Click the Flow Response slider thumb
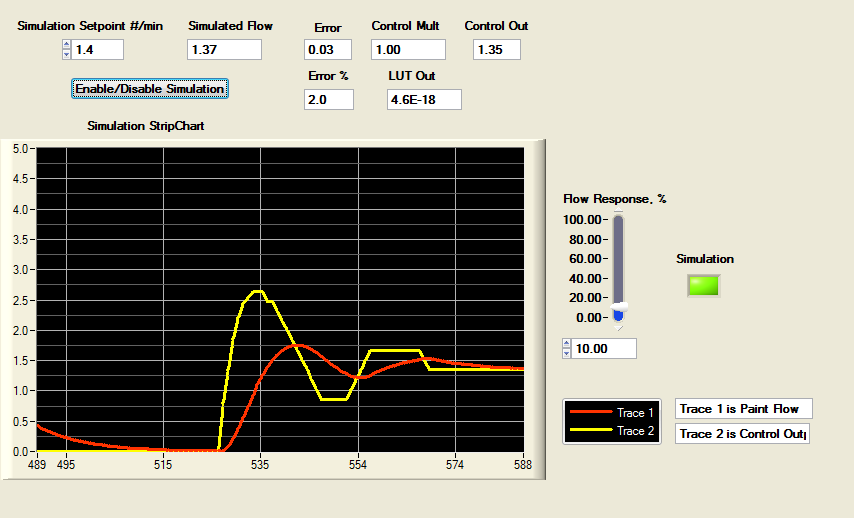Viewport: 854px width, 518px height. coord(619,308)
